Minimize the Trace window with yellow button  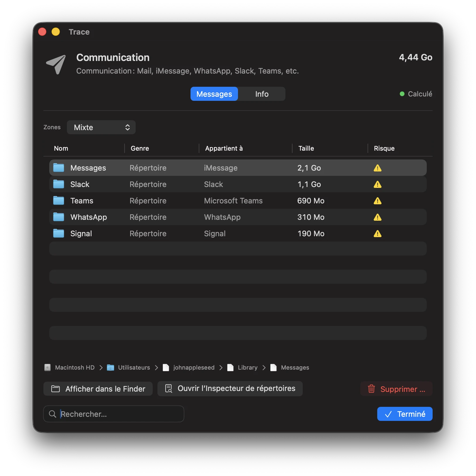(x=56, y=32)
